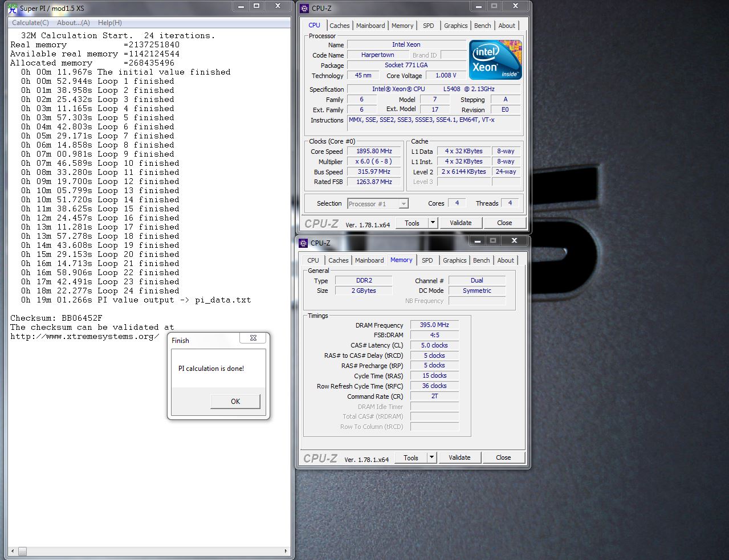Click the Loop 24 finished line
Screen dimensions: 729x560
pos(100,291)
